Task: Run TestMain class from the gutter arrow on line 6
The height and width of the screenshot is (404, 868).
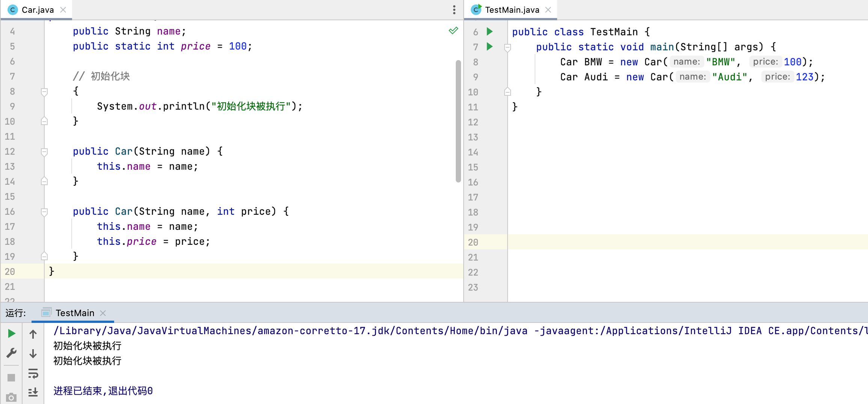Action: (490, 32)
